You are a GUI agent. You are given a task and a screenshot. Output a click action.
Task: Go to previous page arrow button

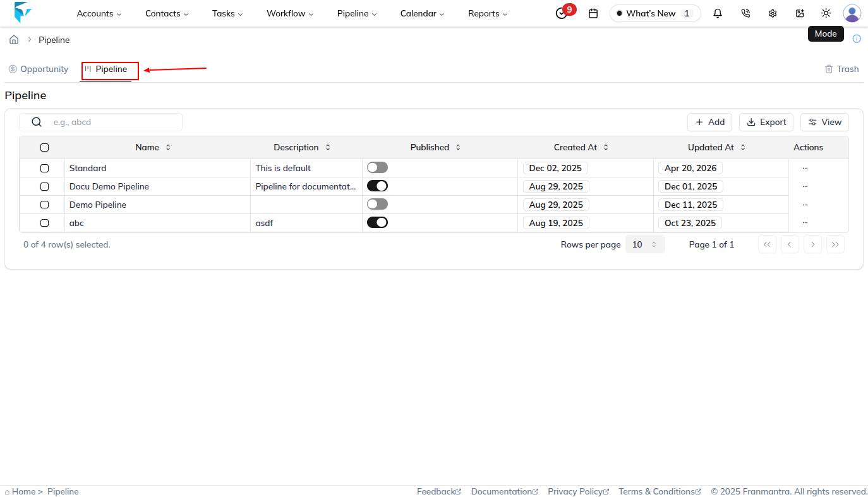[x=790, y=244]
